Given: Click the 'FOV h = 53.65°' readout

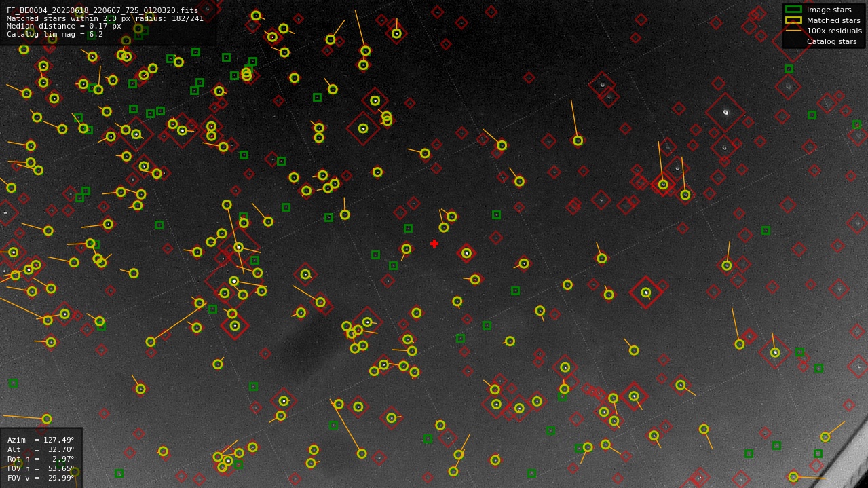Looking at the screenshot, I should pos(41,469).
